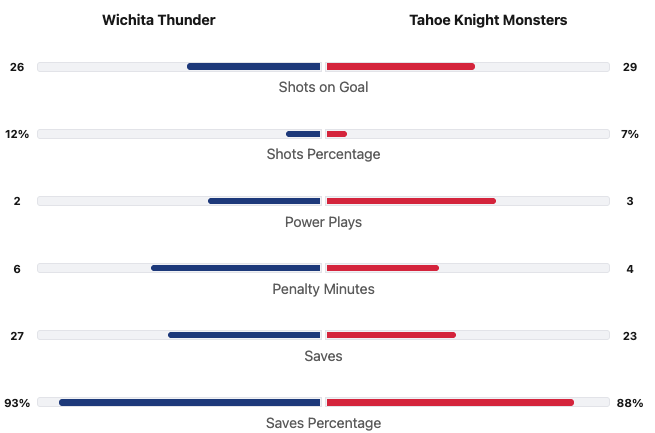The height and width of the screenshot is (433, 655).
Task: Select the Shots Percentage label
Action: tap(323, 154)
